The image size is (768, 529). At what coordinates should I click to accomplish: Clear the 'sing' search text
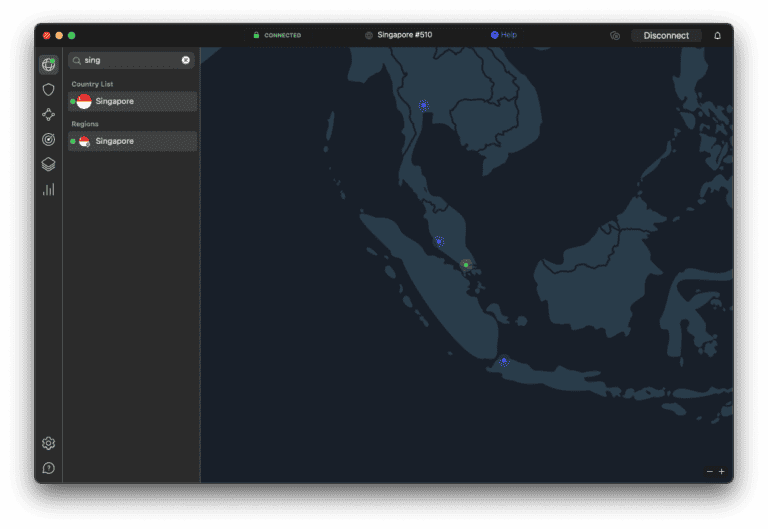tap(185, 60)
